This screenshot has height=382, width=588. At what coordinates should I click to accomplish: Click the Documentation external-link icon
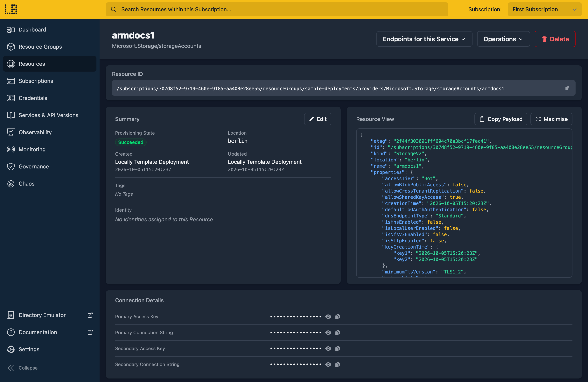point(90,332)
